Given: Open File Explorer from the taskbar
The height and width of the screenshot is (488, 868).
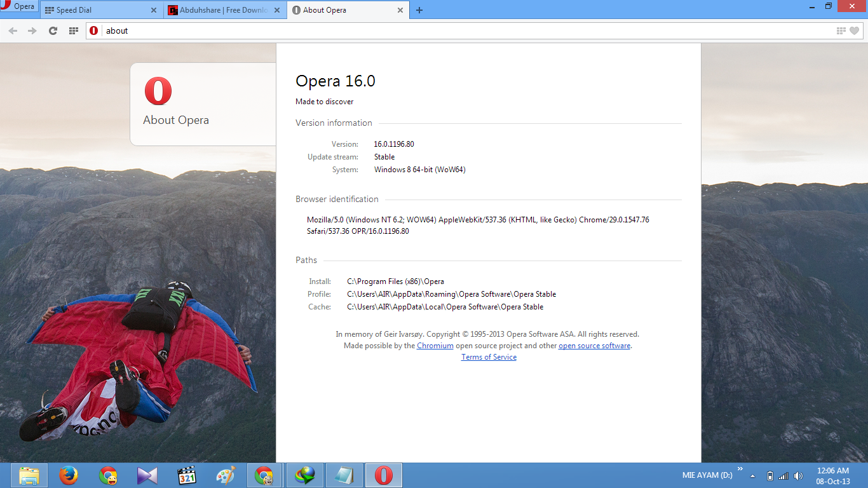Looking at the screenshot, I should (29, 475).
